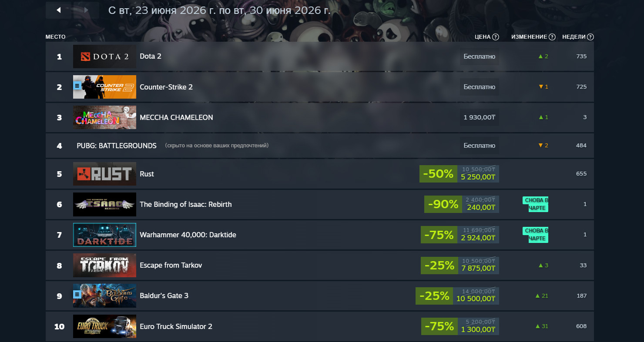Select the hidden PUBG: BATTLEGROUNDS entry
This screenshot has height=342, width=644.
click(320, 146)
